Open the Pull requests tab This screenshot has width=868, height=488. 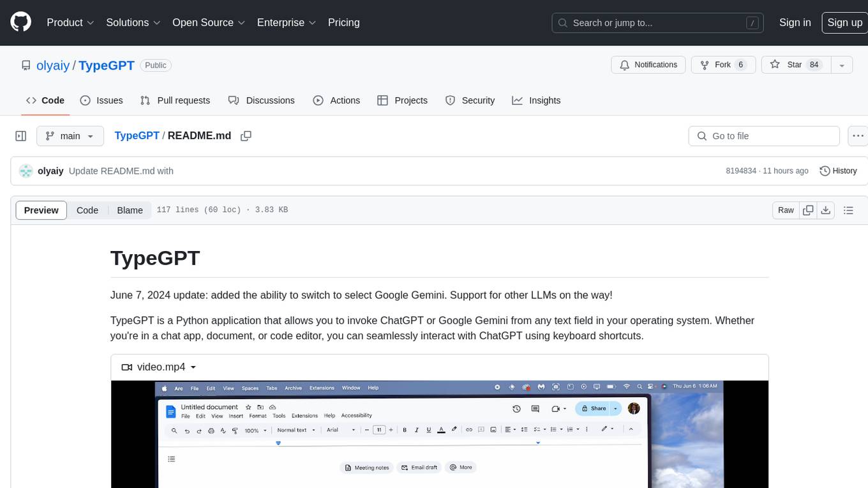175,100
